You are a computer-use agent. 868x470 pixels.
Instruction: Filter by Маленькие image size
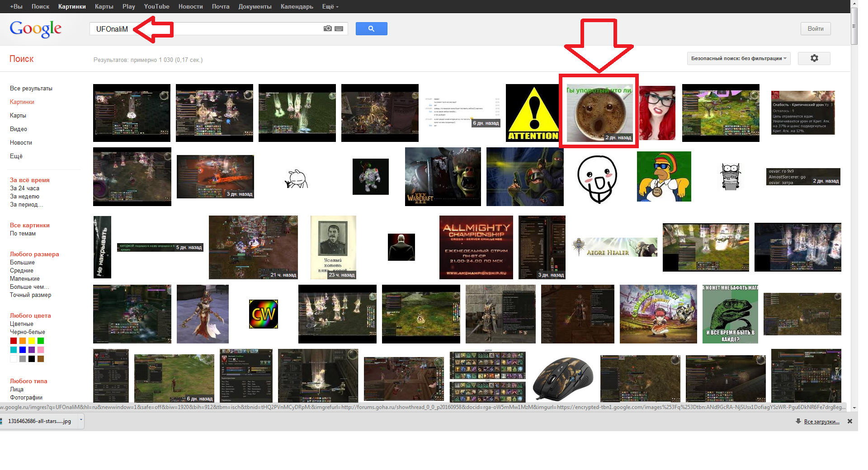25,279
